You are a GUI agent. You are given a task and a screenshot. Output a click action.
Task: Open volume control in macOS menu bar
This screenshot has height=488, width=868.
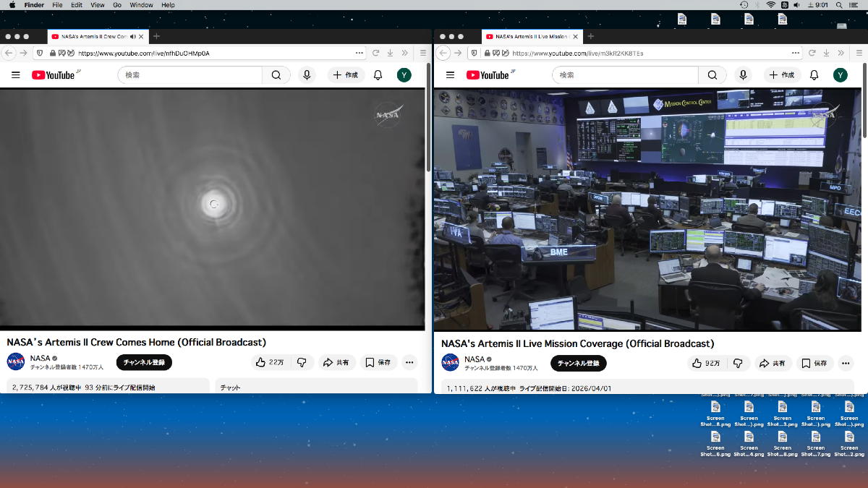coord(796,5)
